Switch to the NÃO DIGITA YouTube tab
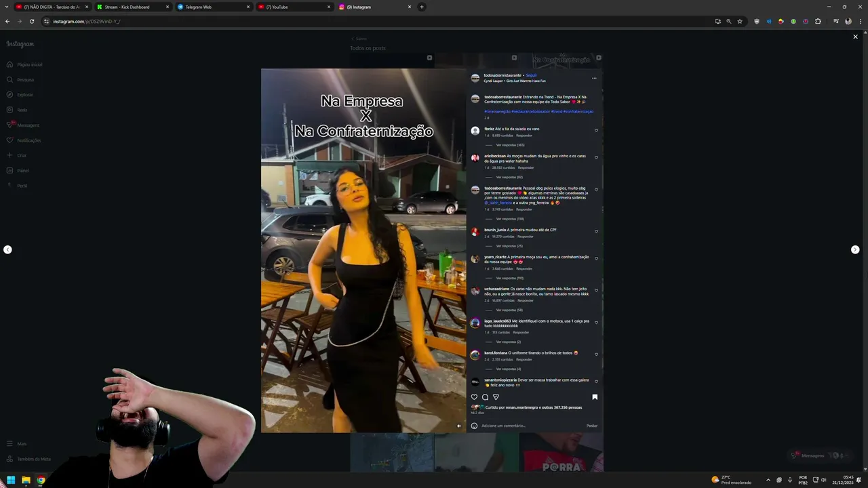 52,7
